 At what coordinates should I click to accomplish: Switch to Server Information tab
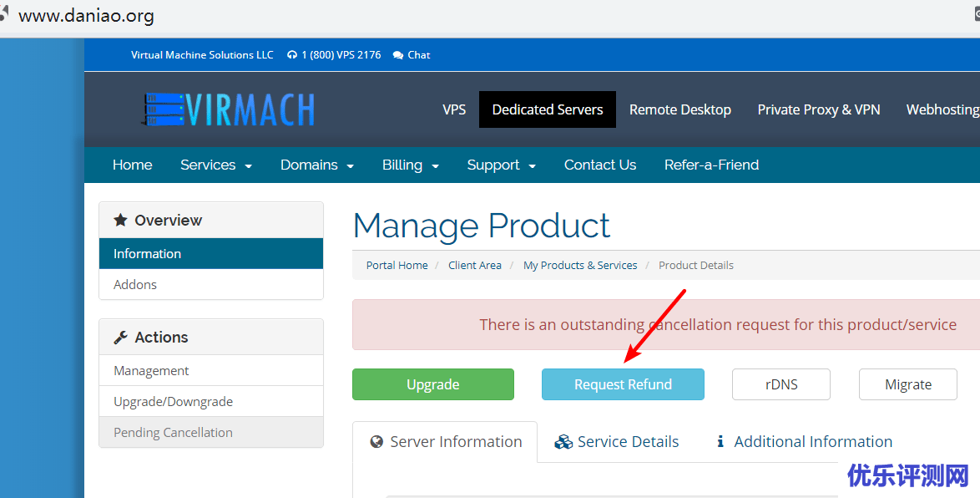(x=445, y=442)
